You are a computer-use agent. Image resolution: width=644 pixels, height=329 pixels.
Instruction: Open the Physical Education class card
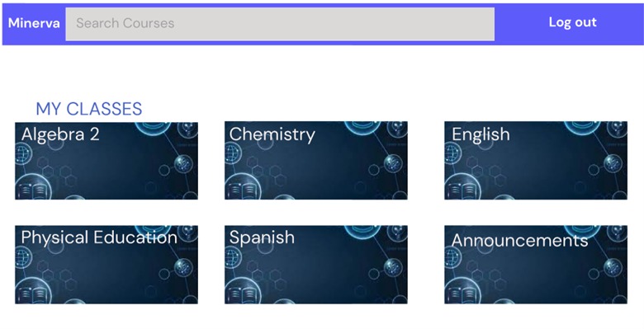107,265
